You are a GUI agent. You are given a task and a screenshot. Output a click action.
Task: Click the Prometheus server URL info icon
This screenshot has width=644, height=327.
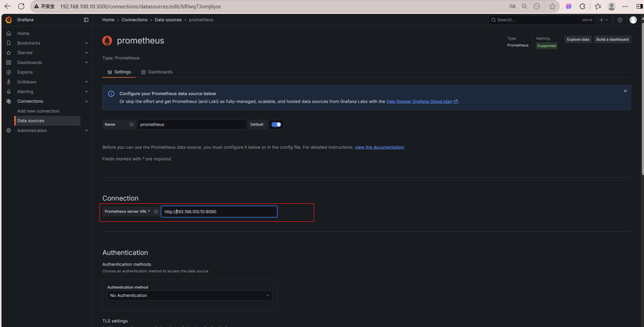tap(156, 211)
